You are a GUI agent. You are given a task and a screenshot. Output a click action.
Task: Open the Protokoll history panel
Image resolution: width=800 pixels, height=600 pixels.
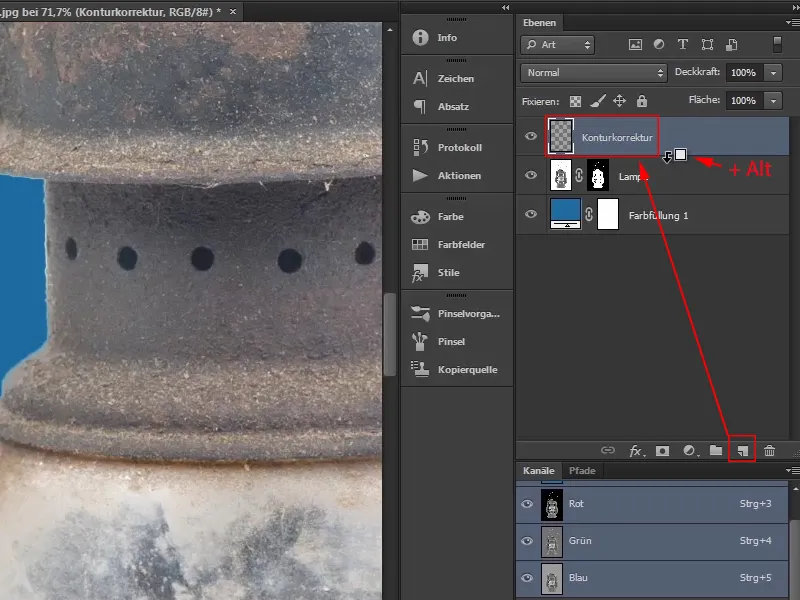pyautogui.click(x=446, y=147)
